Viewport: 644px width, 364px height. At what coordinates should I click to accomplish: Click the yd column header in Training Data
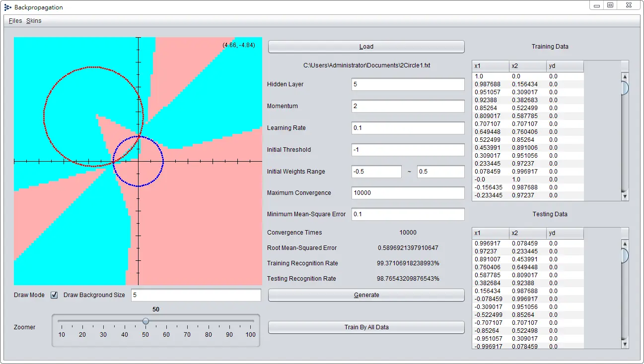pos(565,66)
